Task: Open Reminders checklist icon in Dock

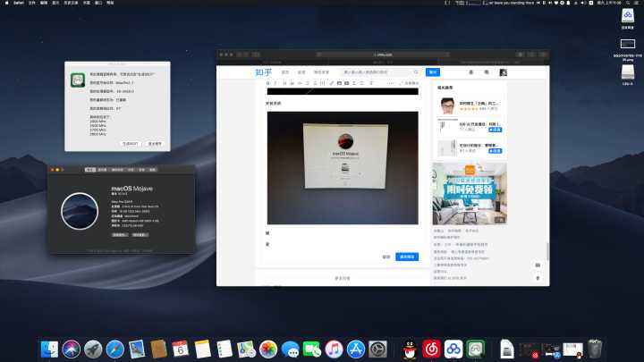Action: tap(225, 349)
